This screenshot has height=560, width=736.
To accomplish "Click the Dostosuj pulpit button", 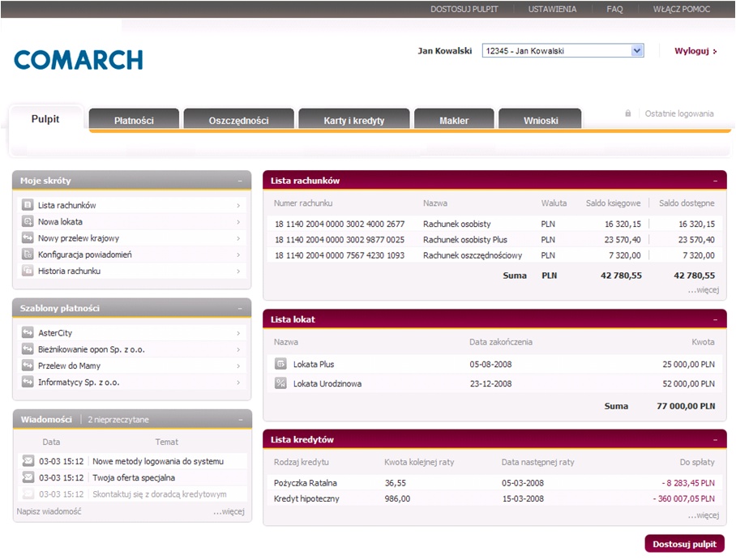I will 684,544.
